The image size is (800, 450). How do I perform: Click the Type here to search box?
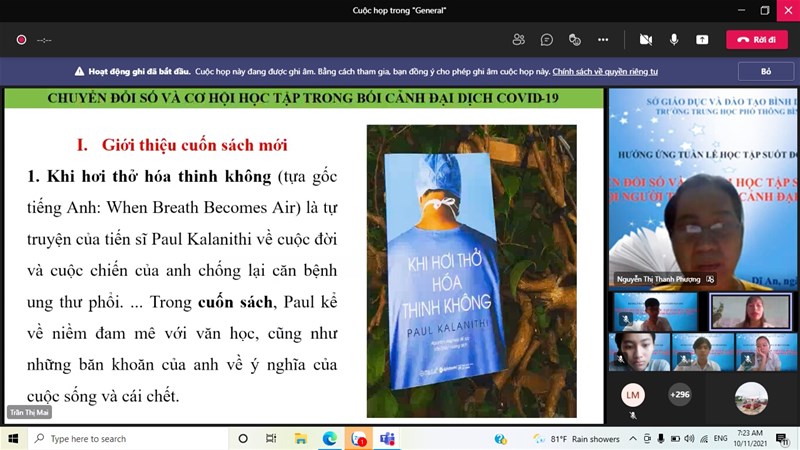pos(128,438)
